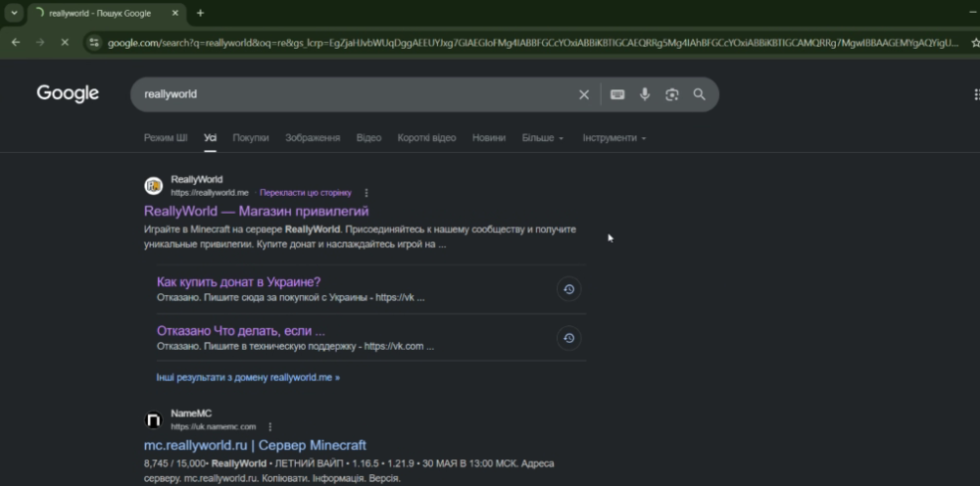Click the NameMC site favicon
This screenshot has height=486, width=980.
(153, 419)
